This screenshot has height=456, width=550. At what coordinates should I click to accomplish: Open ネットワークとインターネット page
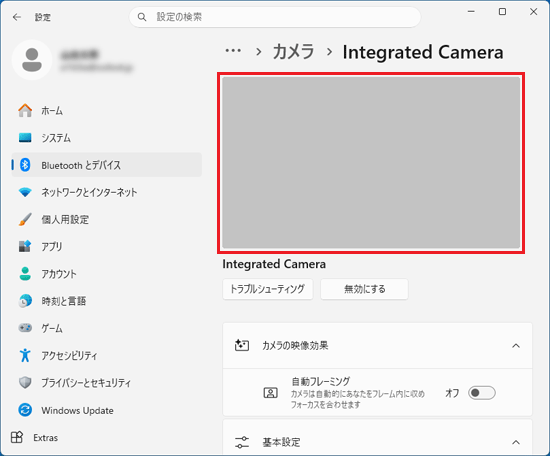[107, 192]
